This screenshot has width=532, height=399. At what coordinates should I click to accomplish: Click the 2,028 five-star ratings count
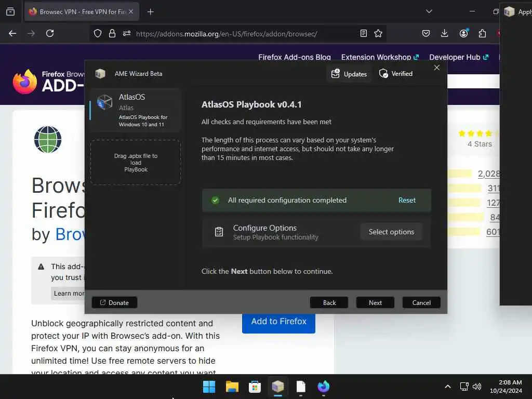tap(488, 174)
